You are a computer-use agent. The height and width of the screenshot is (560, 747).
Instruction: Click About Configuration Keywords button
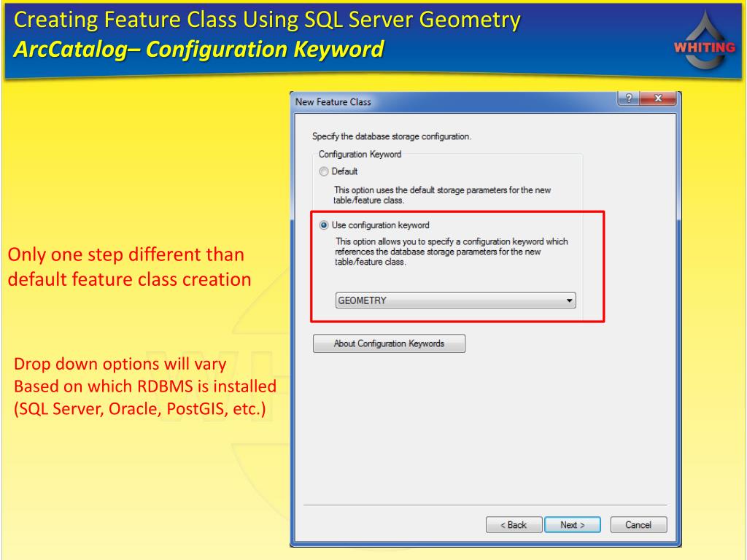tap(389, 343)
